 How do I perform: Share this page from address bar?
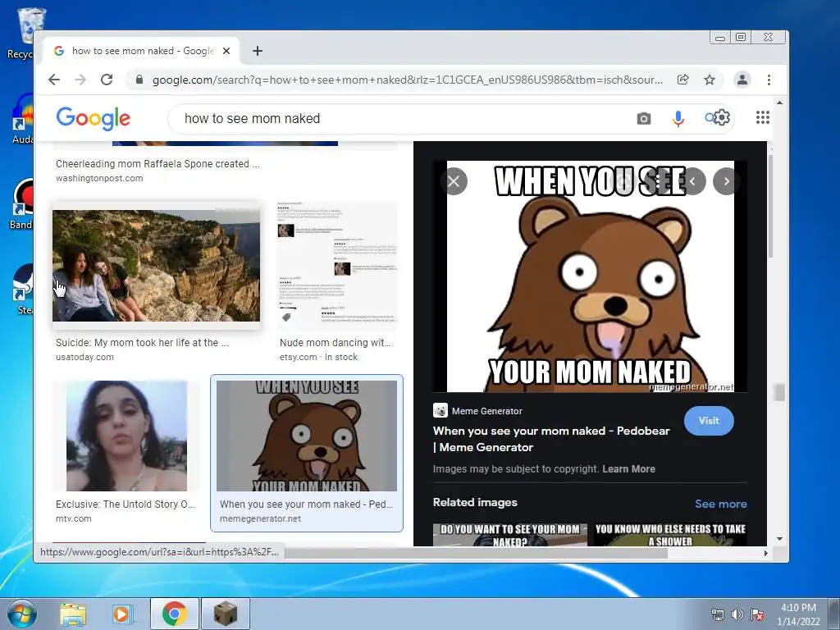(x=683, y=80)
